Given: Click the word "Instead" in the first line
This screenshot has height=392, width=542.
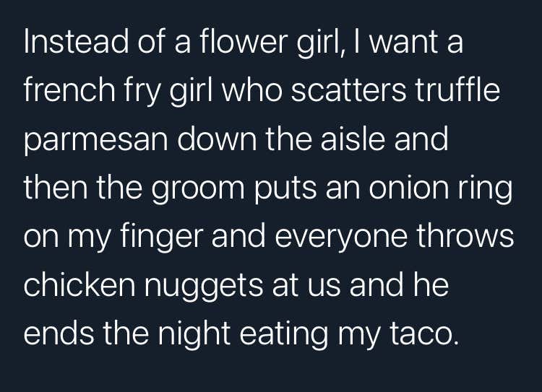Looking at the screenshot, I should tap(76, 41).
